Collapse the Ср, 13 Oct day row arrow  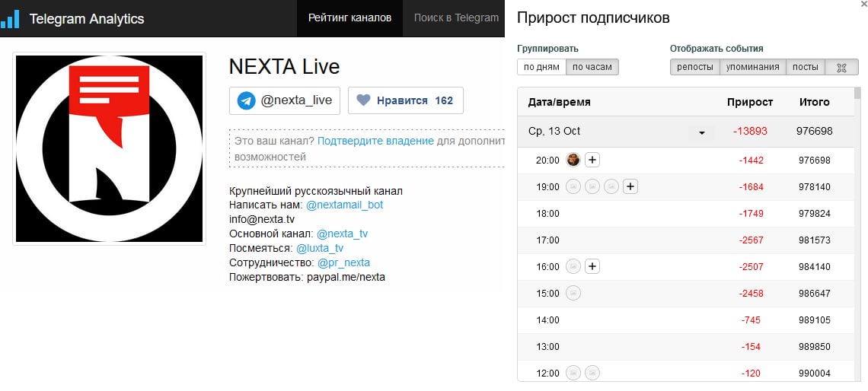point(702,132)
